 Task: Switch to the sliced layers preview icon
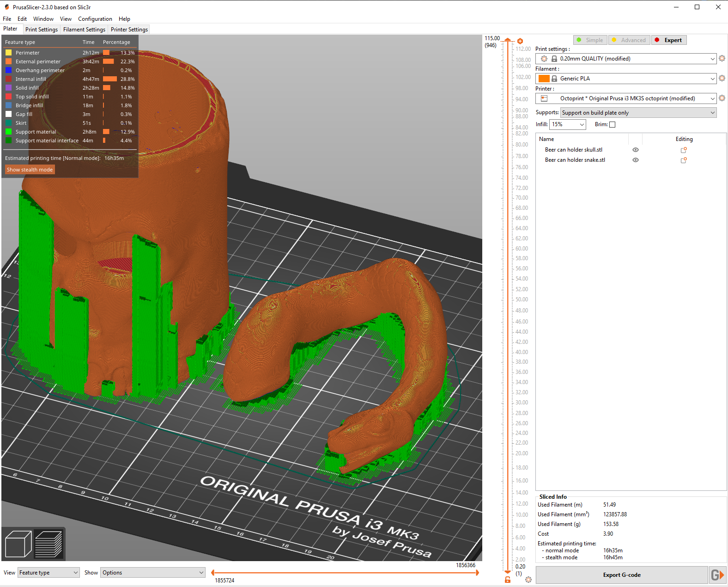(49, 544)
